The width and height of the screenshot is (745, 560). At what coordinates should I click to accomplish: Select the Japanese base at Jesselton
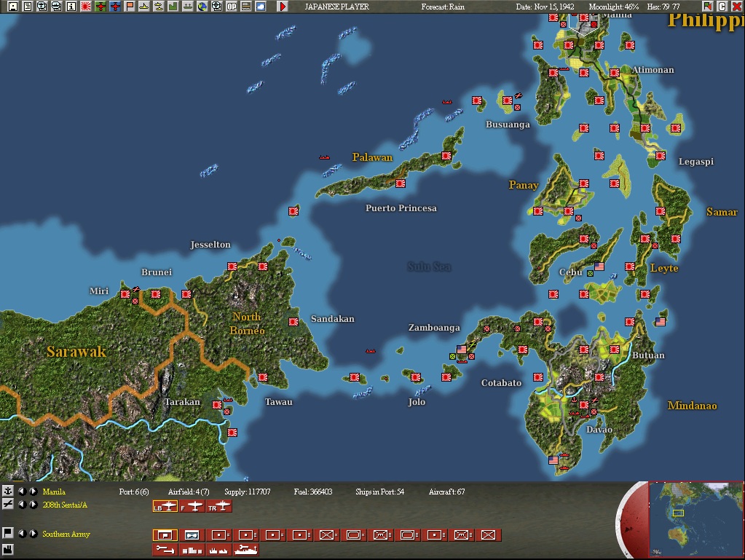coord(232,267)
